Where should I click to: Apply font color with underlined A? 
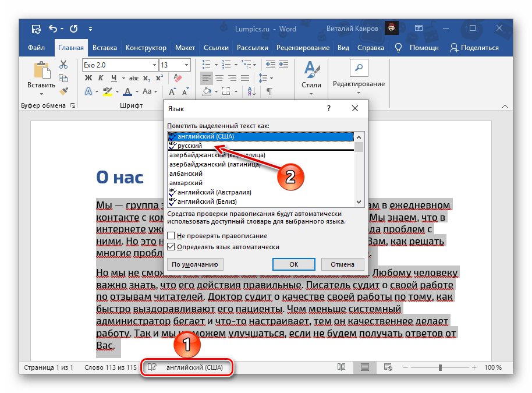[127, 91]
